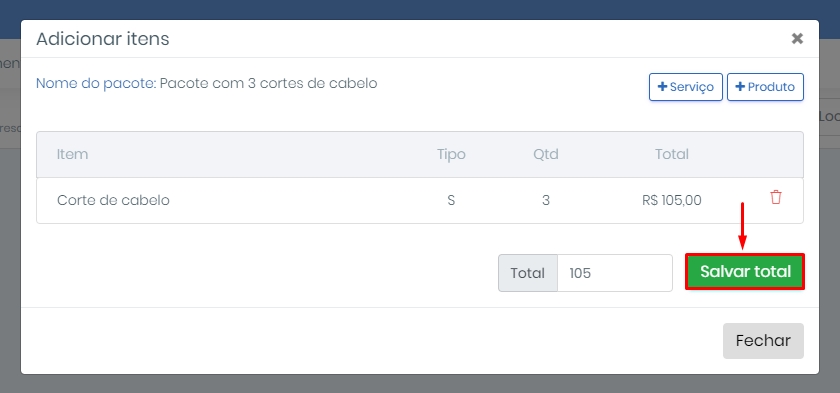Focus the Total value input showing 105
This screenshot has width=840, height=393.
coord(614,273)
